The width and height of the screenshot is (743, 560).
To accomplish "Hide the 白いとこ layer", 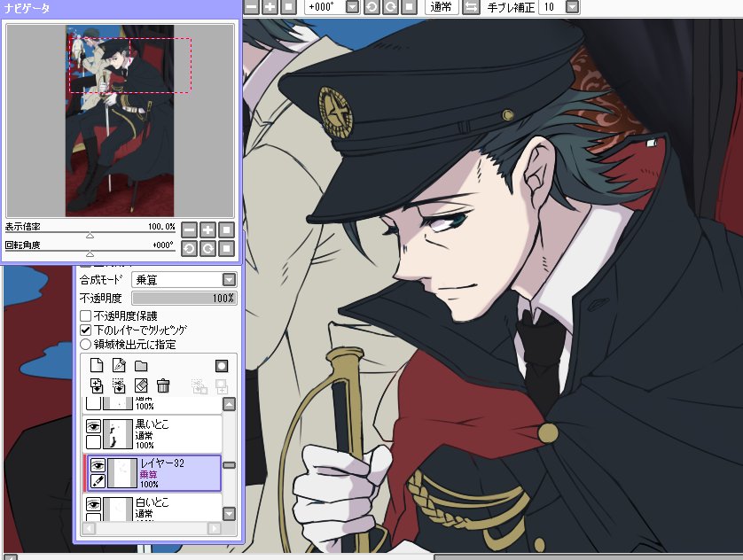I will click(93, 504).
